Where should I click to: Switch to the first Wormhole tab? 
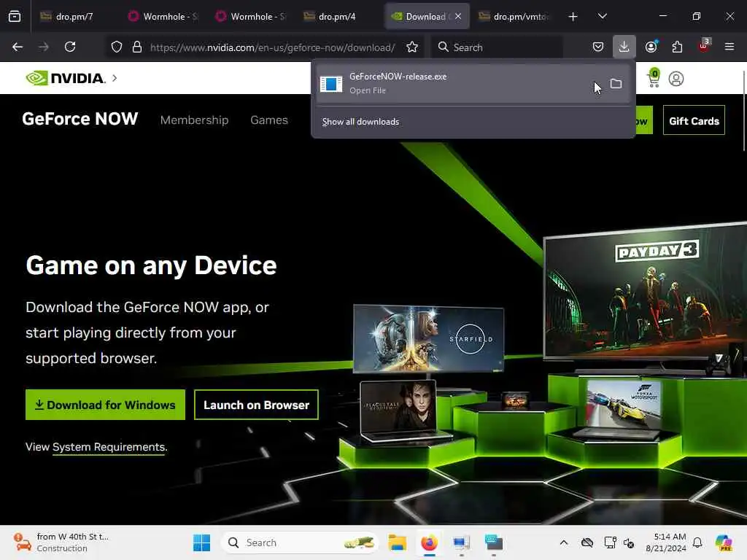(x=163, y=17)
